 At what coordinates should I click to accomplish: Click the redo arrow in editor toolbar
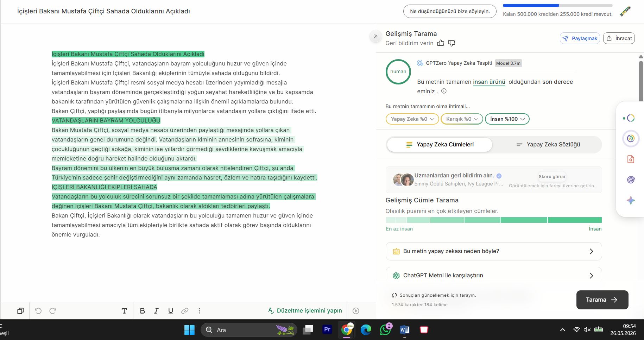pos(53,311)
